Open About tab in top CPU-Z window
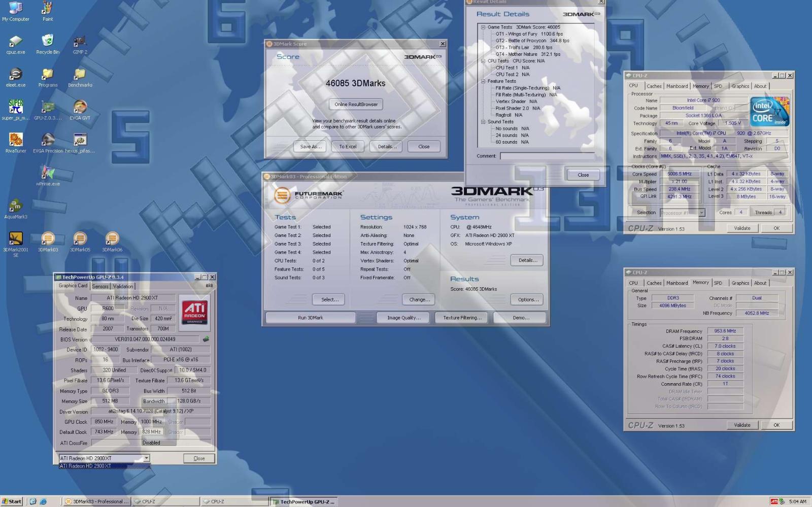 [760, 86]
